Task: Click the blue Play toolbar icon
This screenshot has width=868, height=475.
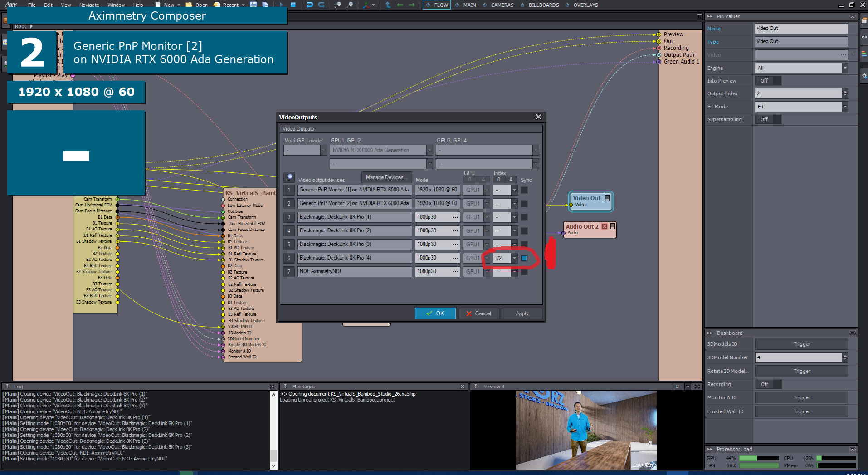Action: click(282, 5)
